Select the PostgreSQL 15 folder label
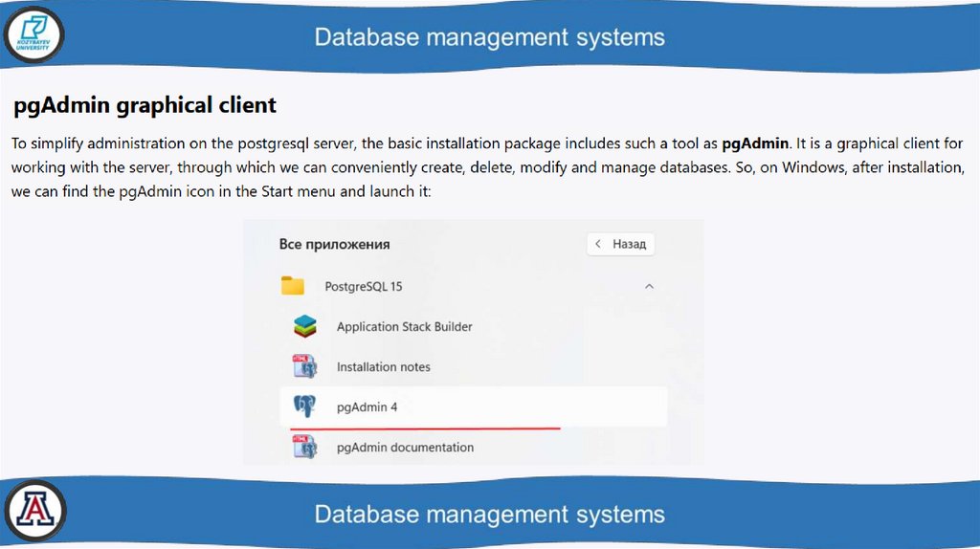The width and height of the screenshot is (980, 549). coord(363,286)
